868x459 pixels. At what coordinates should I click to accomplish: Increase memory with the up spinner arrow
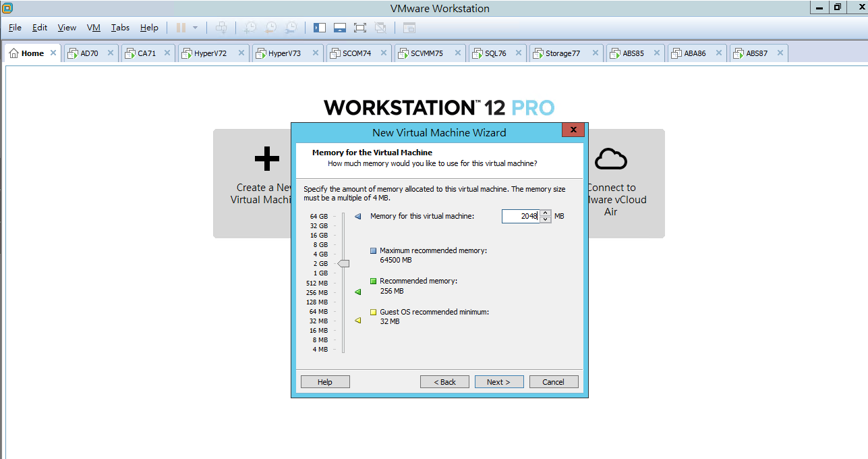click(x=546, y=213)
